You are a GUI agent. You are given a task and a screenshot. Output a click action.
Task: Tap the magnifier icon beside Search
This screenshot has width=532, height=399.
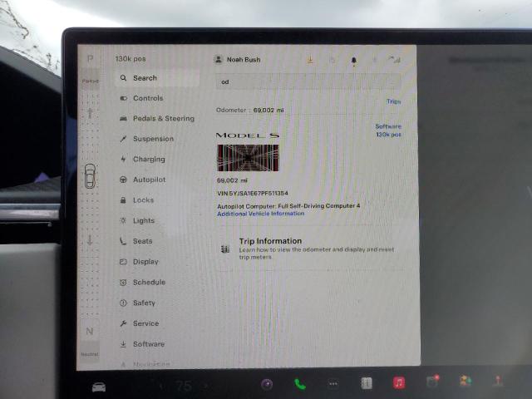pos(124,77)
